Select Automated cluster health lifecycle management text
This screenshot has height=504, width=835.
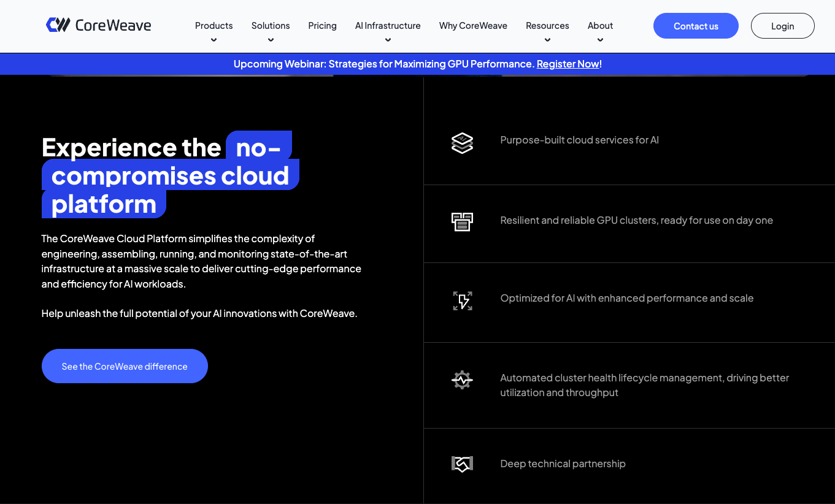[644, 385]
